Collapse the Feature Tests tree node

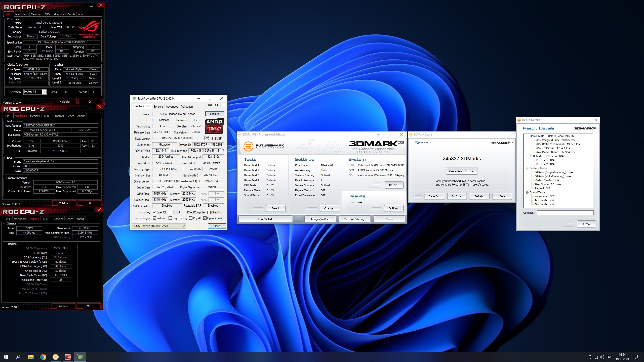tap(527, 168)
